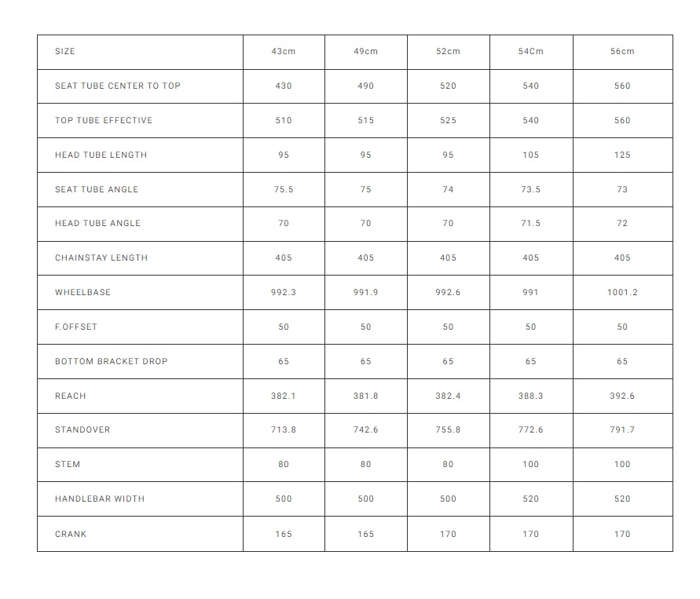The image size is (700, 599).
Task: Click the CHAINSTAY LENGTH row label
Action: [101, 258]
